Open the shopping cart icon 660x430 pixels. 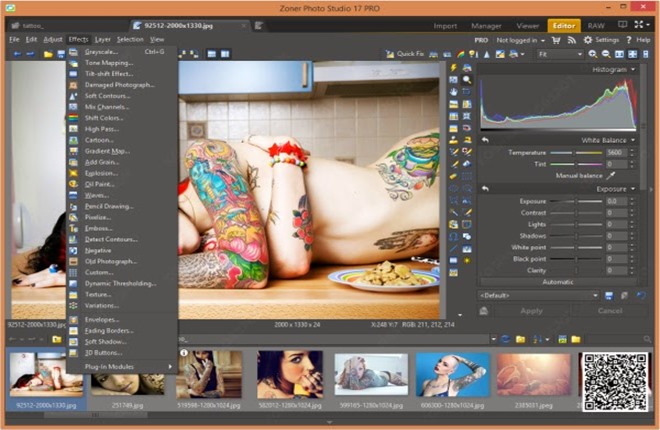click(556, 40)
